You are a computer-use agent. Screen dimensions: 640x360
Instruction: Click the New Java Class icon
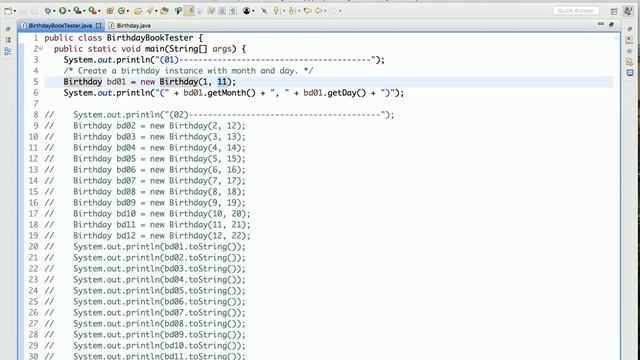[121, 11]
